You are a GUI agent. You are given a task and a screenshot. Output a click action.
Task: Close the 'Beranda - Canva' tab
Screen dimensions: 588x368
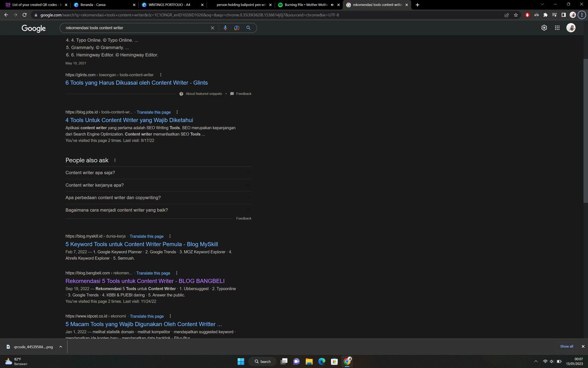134,5
